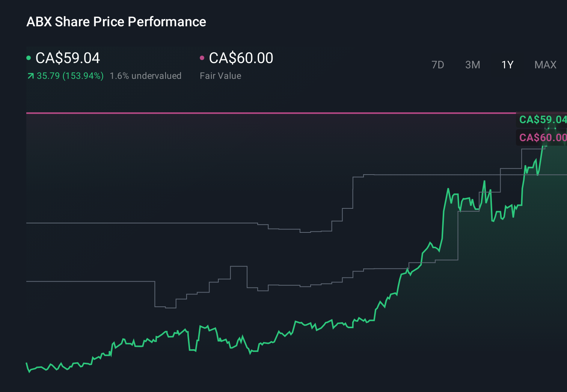Select the pink CA$60.00 price tag on chart

tap(542, 137)
